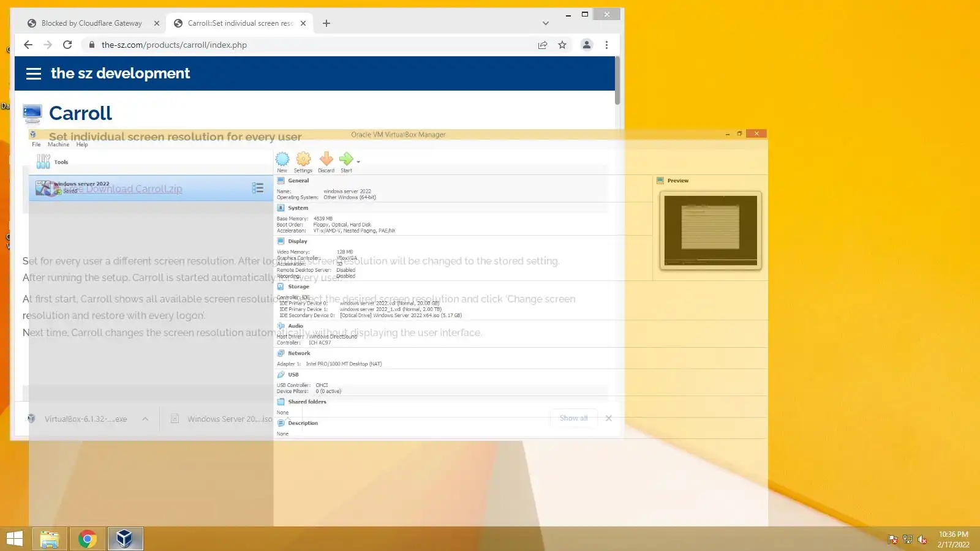Click the Action Center flag in tray
Viewport: 980px width, 551px height.
893,539
